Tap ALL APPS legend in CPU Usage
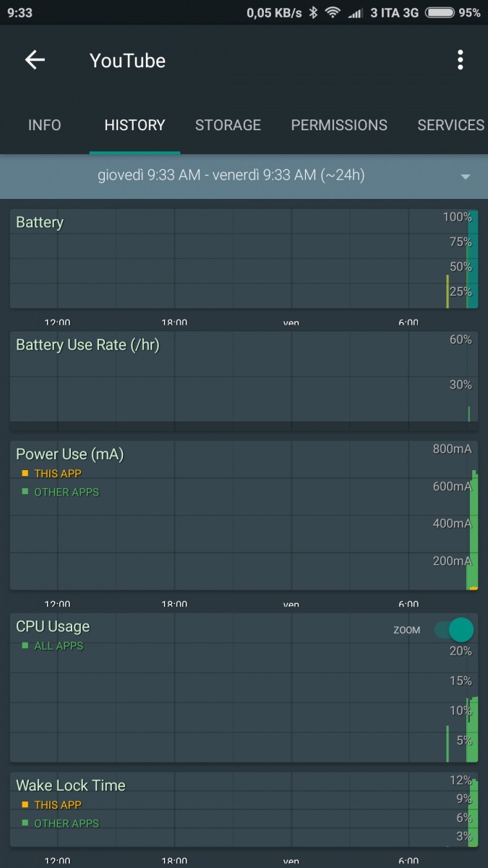Viewport: 488px width, 868px height. (x=53, y=646)
